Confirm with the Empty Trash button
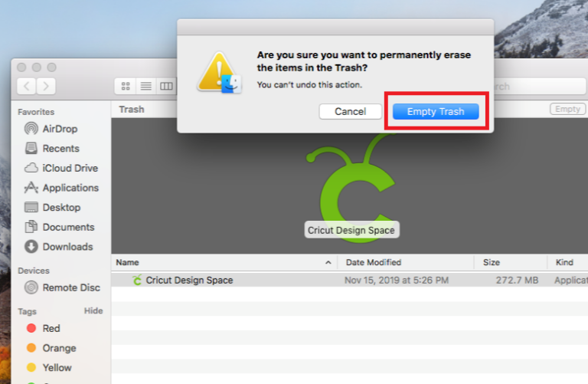 pos(436,111)
